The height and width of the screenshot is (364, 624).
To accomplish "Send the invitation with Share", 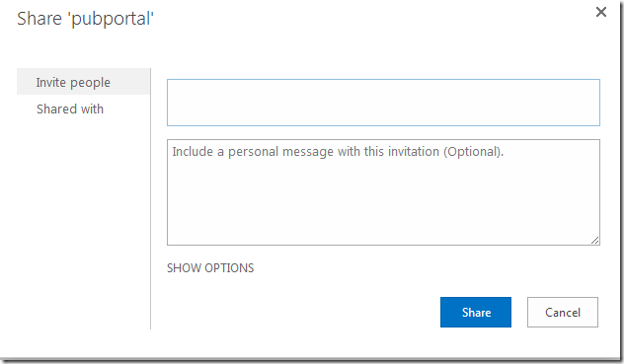I will [476, 313].
